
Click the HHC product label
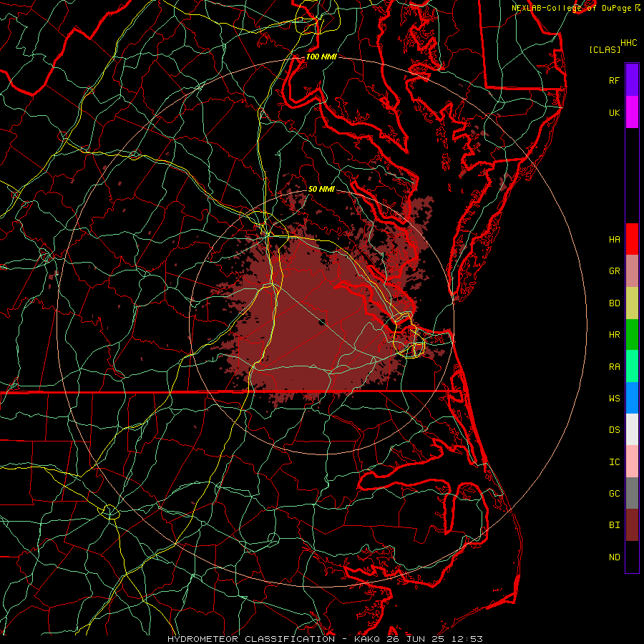point(629,43)
